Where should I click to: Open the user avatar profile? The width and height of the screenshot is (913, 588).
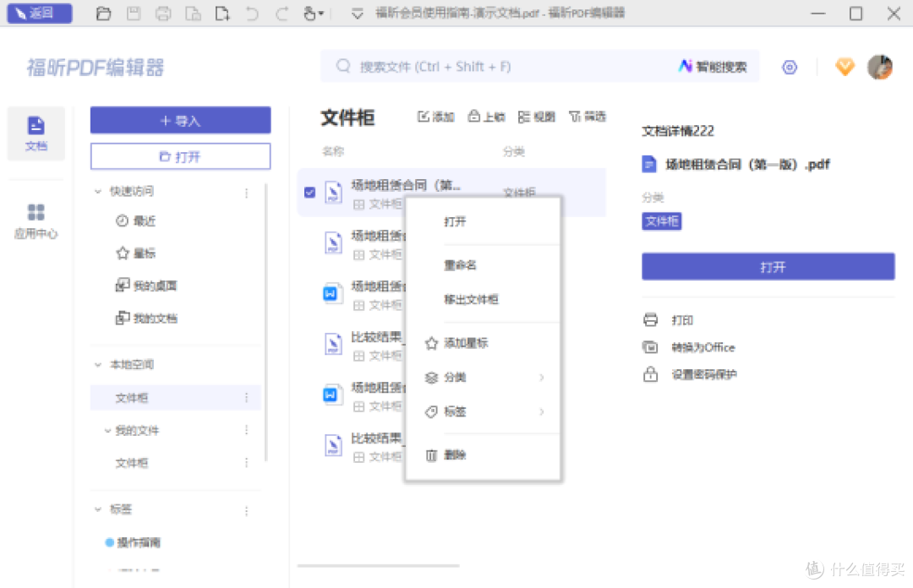pos(880,67)
